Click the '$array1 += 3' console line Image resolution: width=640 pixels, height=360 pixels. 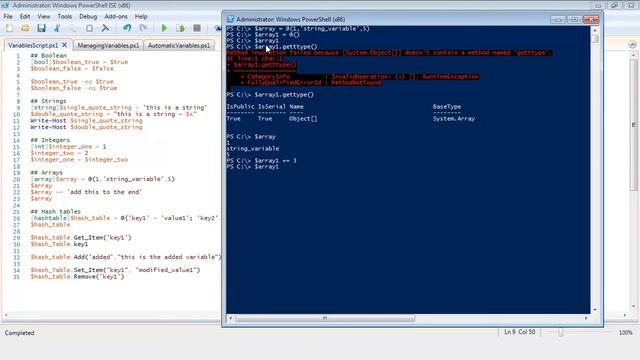(261, 160)
